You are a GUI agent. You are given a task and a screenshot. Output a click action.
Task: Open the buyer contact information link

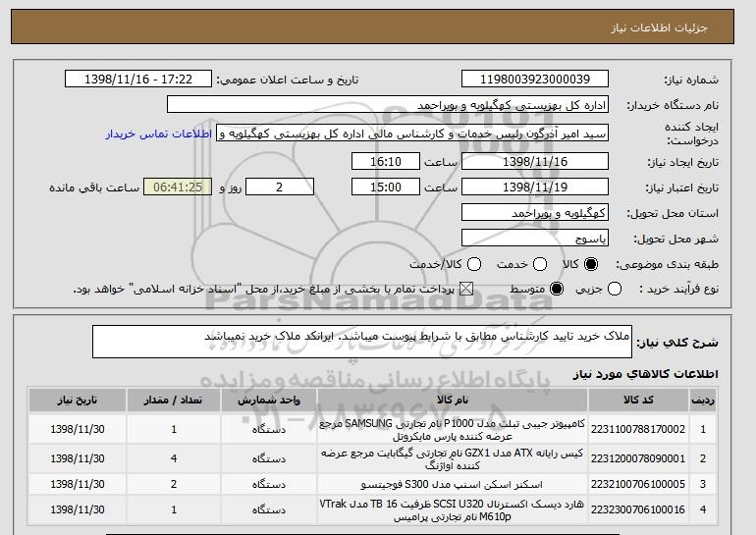pos(159,134)
